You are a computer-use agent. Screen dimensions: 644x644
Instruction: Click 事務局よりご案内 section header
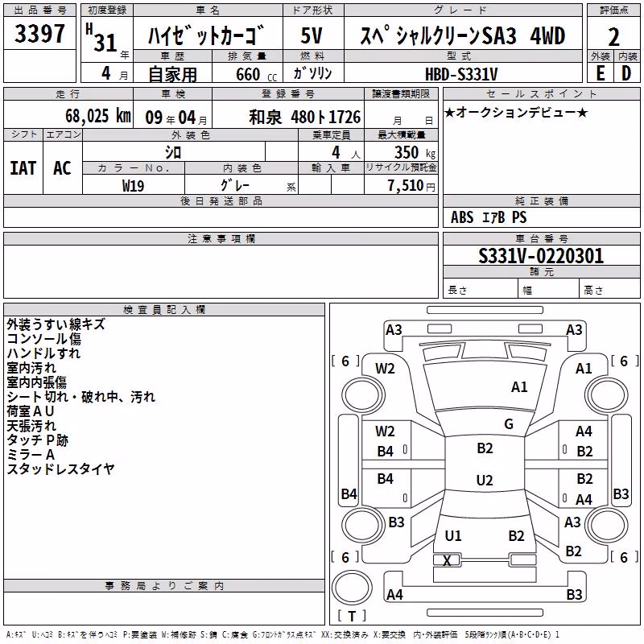coord(164,586)
